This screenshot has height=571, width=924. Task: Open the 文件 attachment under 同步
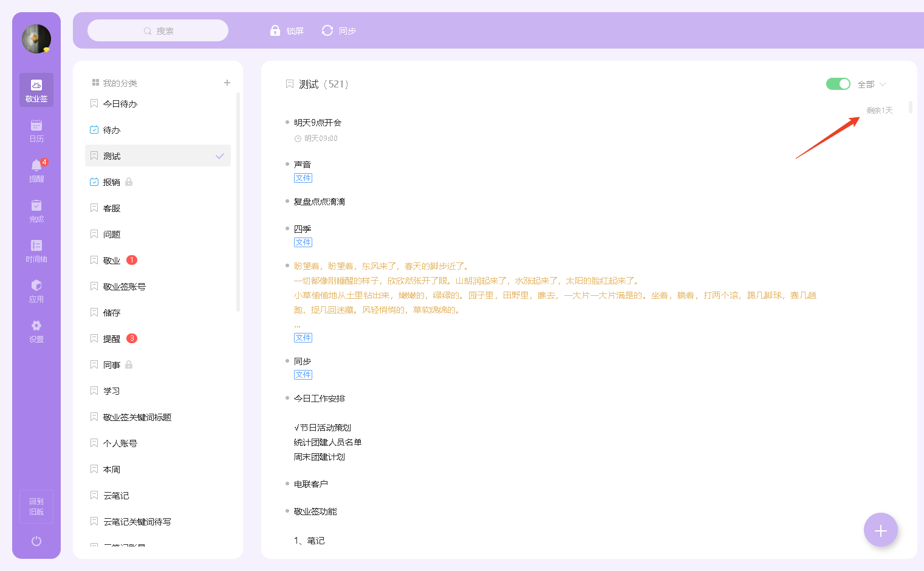[303, 375]
